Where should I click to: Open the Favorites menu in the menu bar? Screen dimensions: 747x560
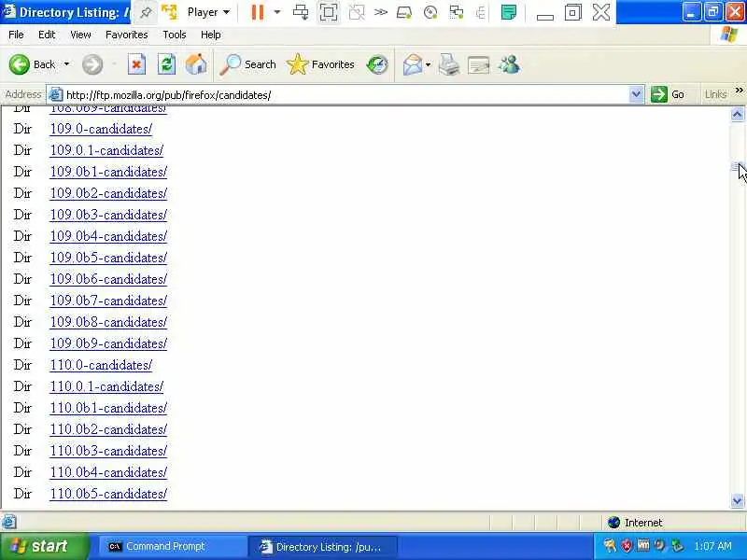(127, 35)
